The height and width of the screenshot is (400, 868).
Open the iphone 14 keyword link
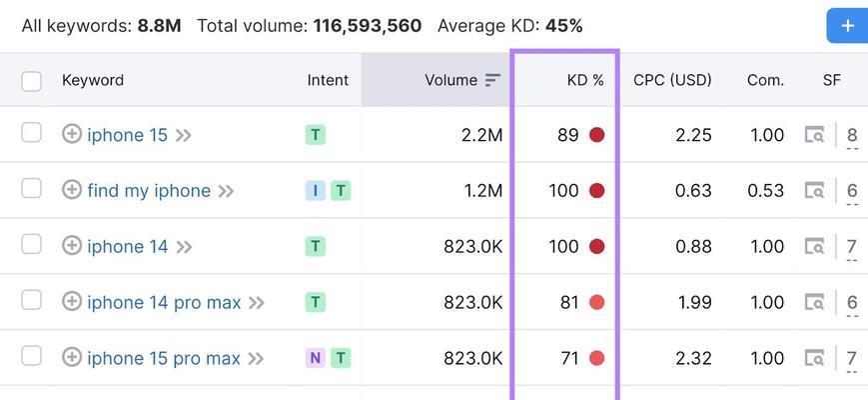127,247
